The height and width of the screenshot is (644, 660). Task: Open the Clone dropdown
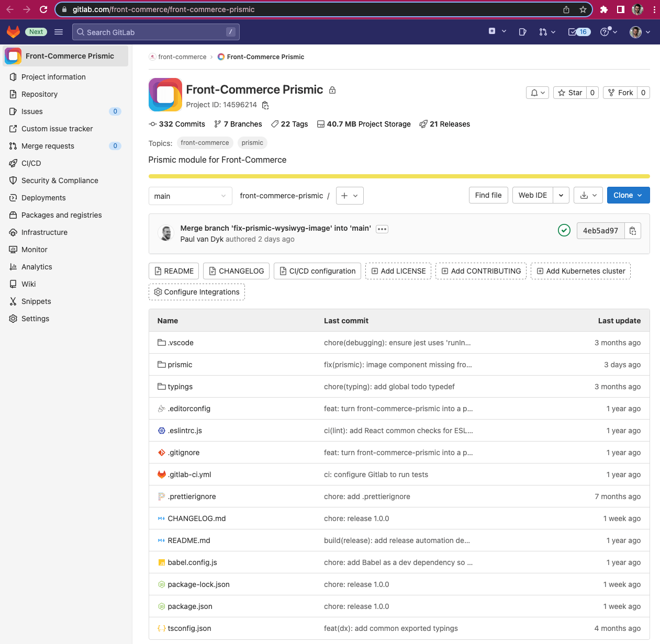click(628, 195)
